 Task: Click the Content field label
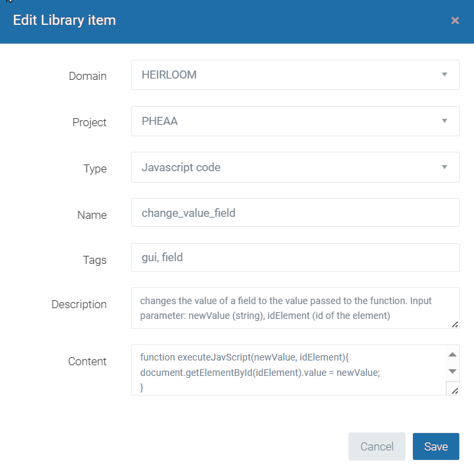point(87,361)
